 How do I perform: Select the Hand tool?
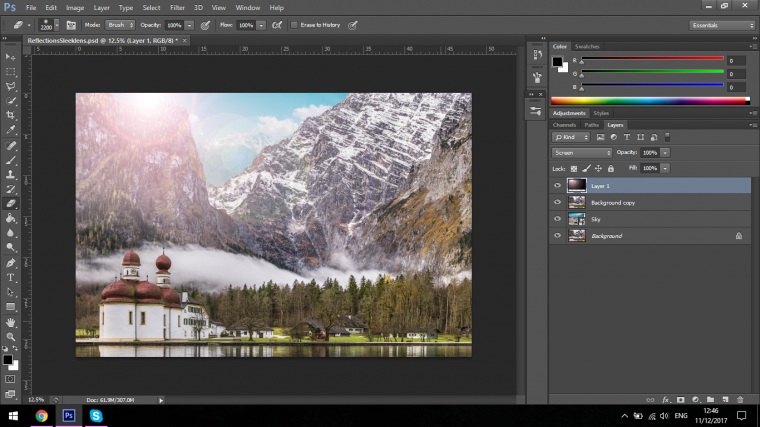point(10,322)
